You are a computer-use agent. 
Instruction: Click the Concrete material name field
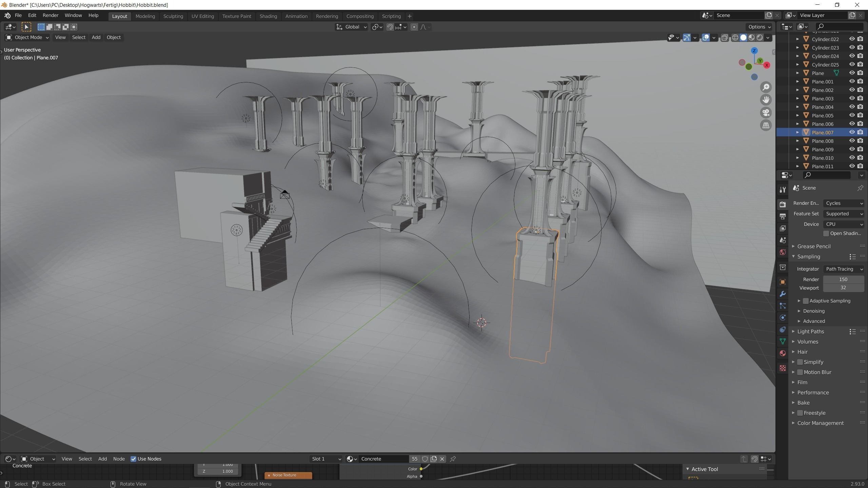(383, 459)
